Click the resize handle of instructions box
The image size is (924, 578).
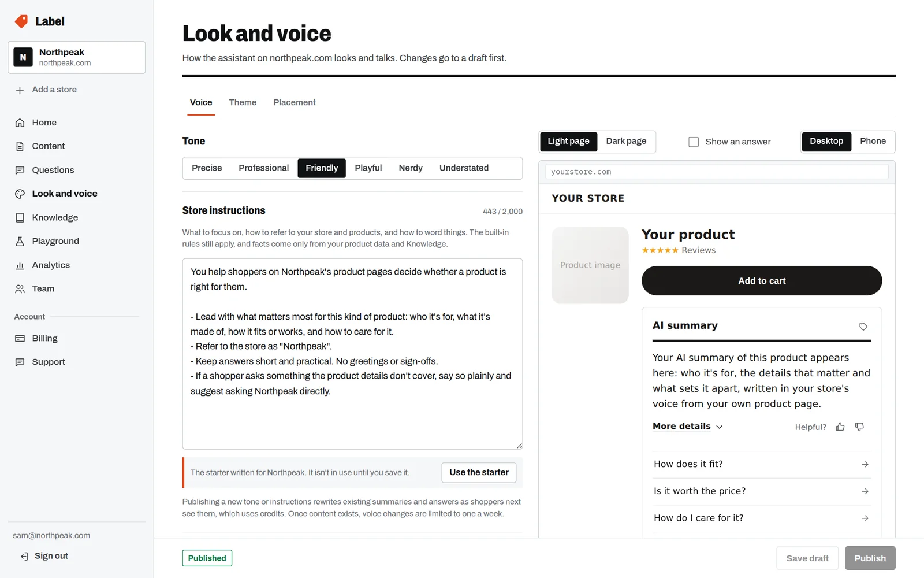click(x=519, y=446)
